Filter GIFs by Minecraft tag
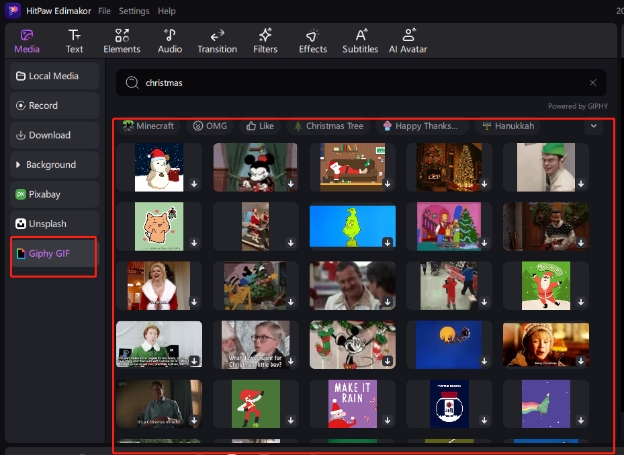The height and width of the screenshot is (455, 624). point(148,126)
